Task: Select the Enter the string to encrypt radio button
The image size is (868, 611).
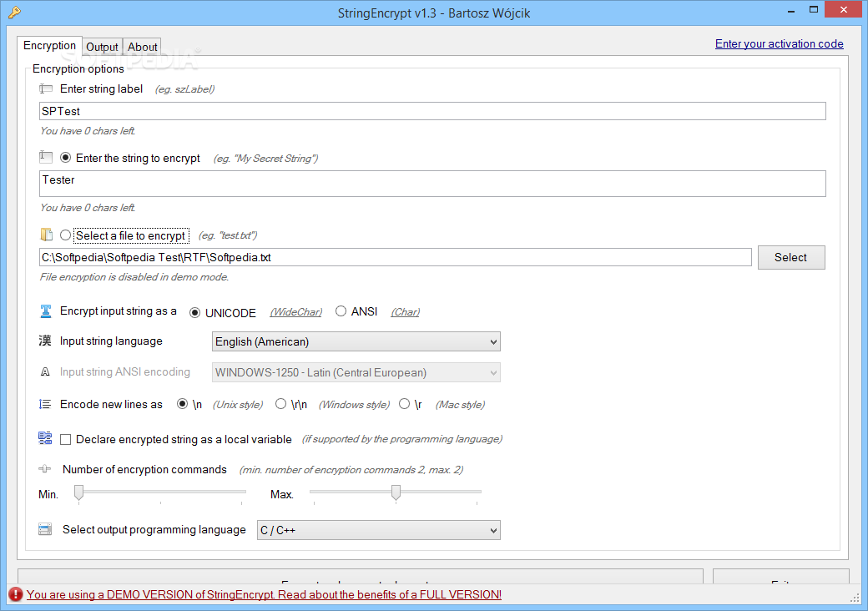Action: coord(65,158)
